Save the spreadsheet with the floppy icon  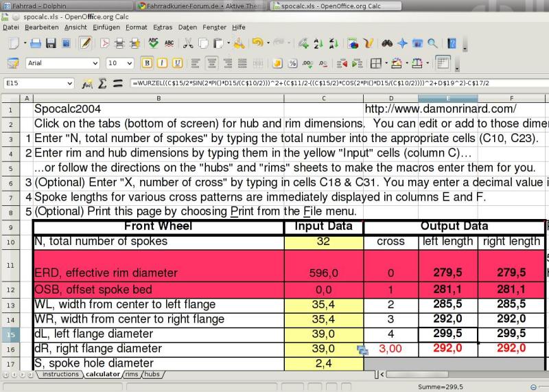(51, 43)
